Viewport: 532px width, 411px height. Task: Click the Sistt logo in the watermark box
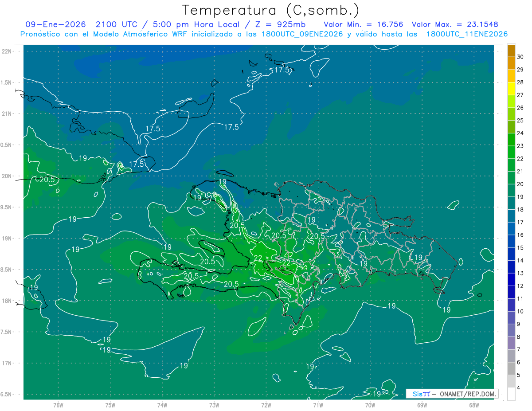pyautogui.click(x=421, y=394)
